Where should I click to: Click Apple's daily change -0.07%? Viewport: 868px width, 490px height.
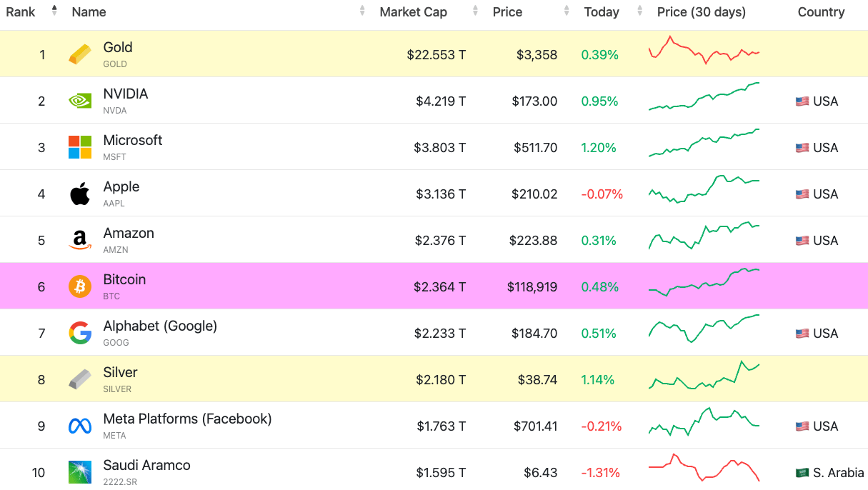click(x=602, y=194)
